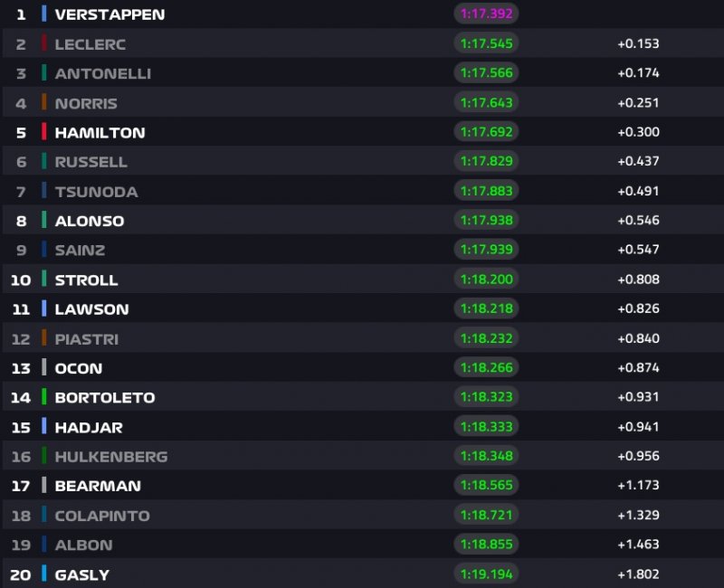Image resolution: width=724 pixels, height=588 pixels.
Task: Click the green team color bar beside BORTOLETO
Action: click(x=43, y=397)
